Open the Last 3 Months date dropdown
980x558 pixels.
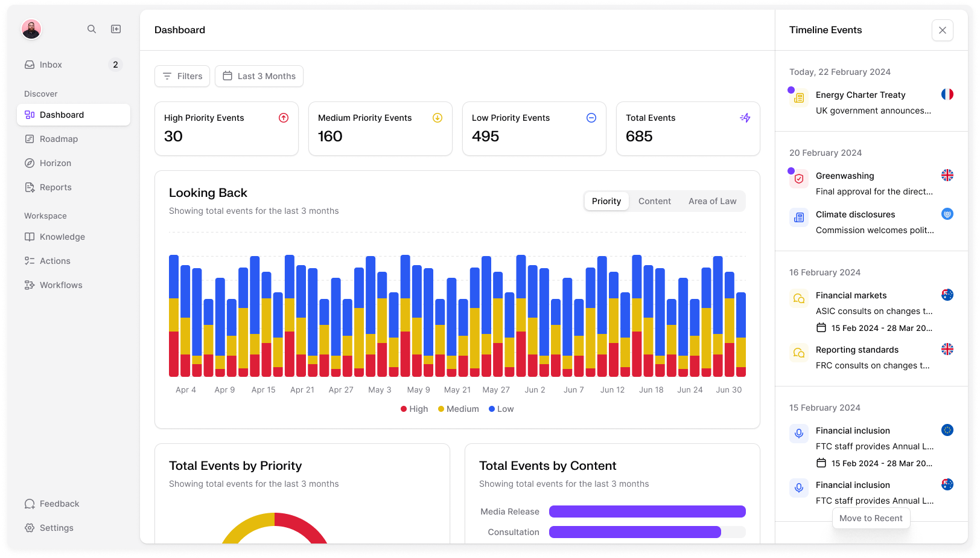tap(259, 76)
